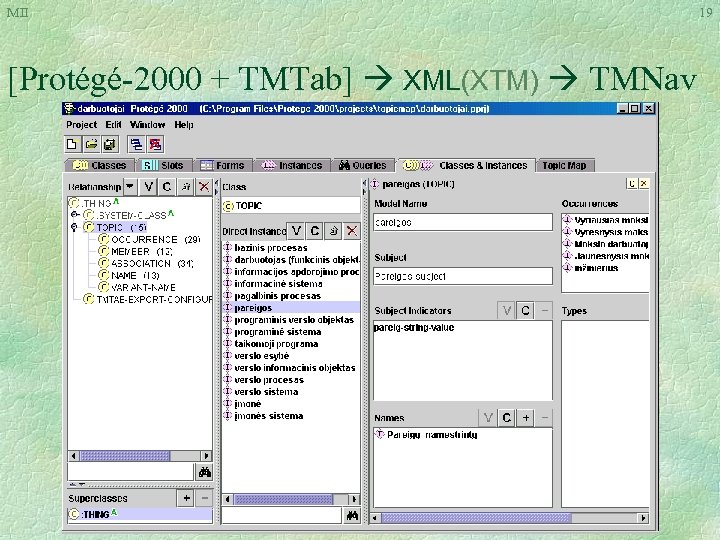Select the Classes & Instances tab

[x=466, y=165]
